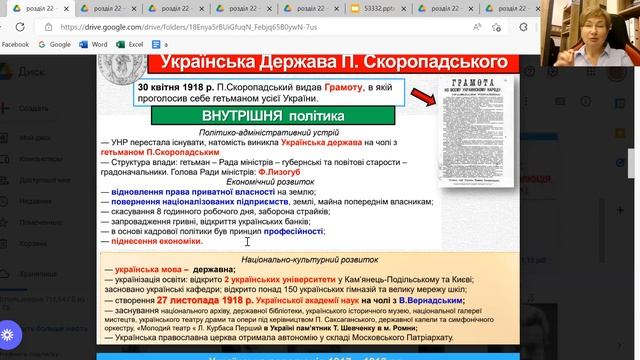Open the Drive help question-mark icon
The width and height of the screenshot is (640, 360).
[529, 72]
